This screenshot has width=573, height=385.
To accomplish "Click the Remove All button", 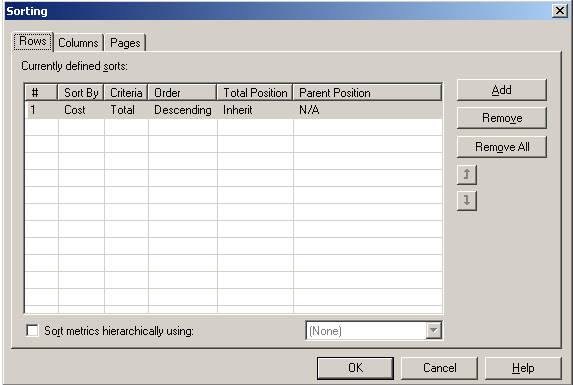I will [501, 147].
